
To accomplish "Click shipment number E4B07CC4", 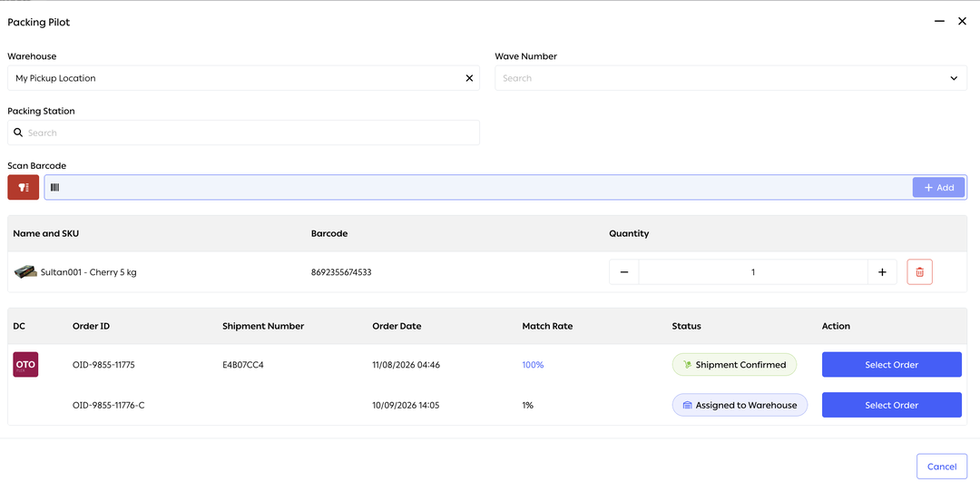I will coord(243,365).
